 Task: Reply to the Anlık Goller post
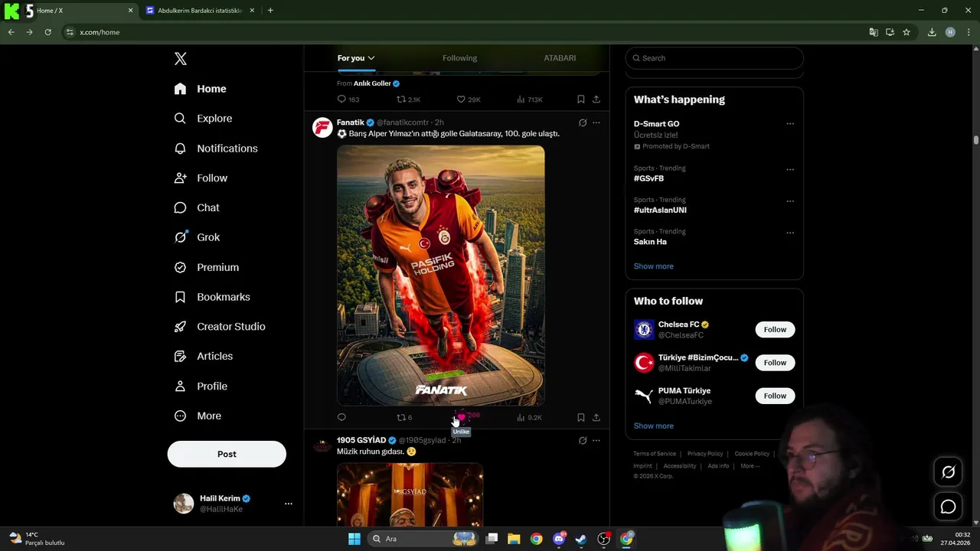pyautogui.click(x=348, y=99)
